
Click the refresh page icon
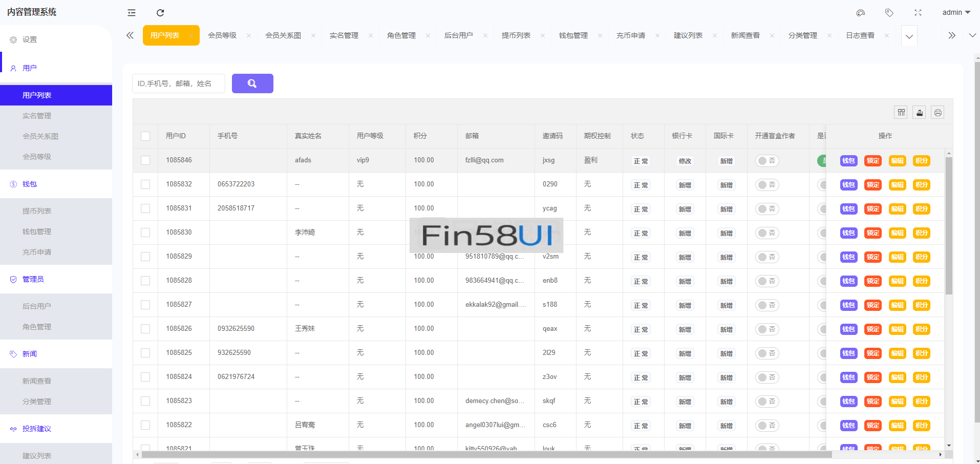click(160, 13)
